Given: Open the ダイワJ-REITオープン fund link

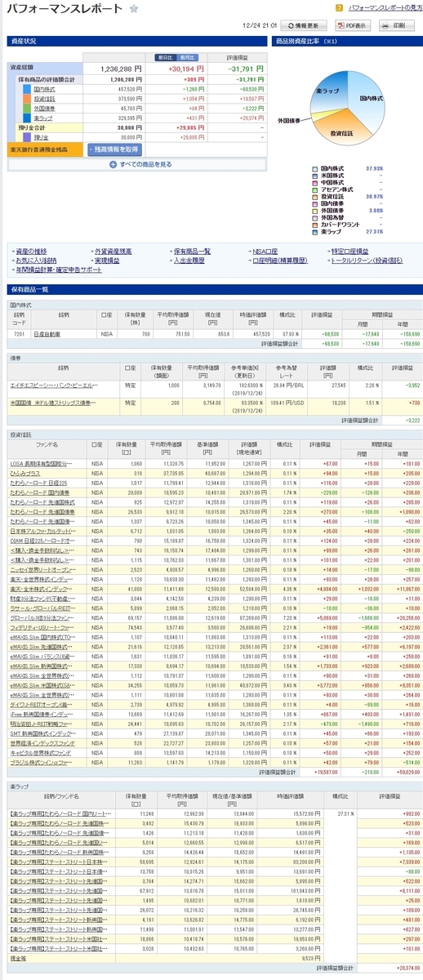Looking at the screenshot, I should pyautogui.click(x=42, y=705).
